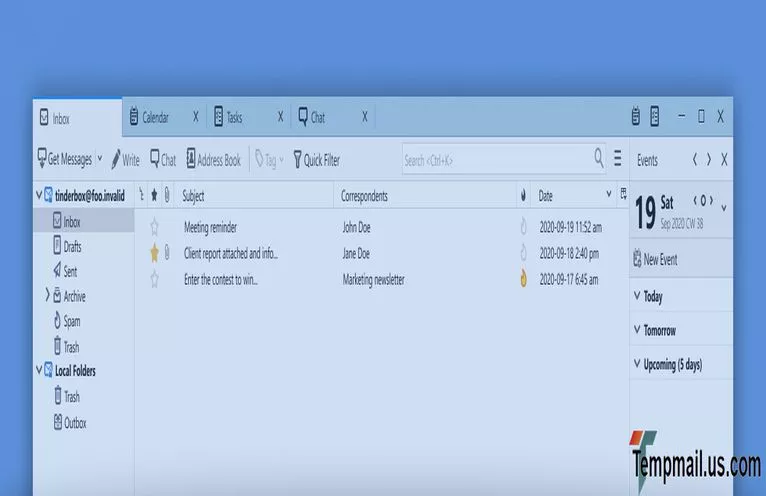This screenshot has height=496, width=766.
Task: Click the Get Messages icon
Action: point(42,159)
